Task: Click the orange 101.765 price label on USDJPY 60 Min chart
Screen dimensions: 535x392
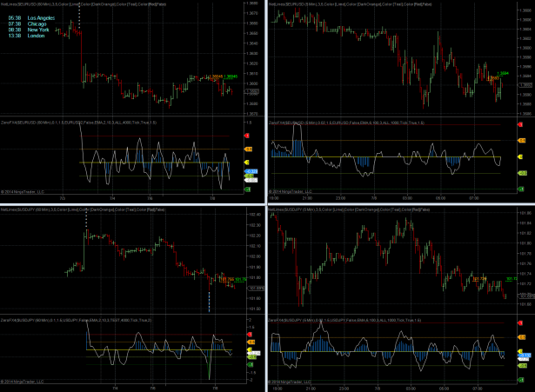Action: coord(227,280)
